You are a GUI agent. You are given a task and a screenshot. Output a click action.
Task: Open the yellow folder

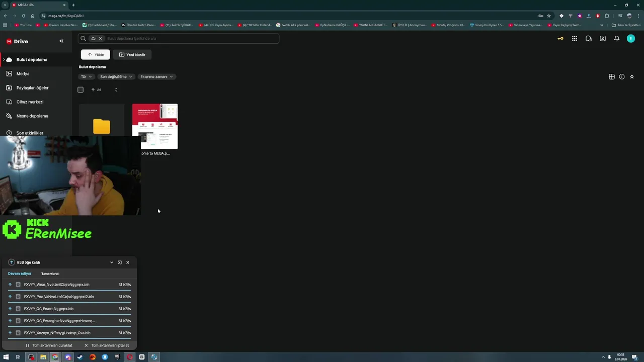(x=102, y=126)
